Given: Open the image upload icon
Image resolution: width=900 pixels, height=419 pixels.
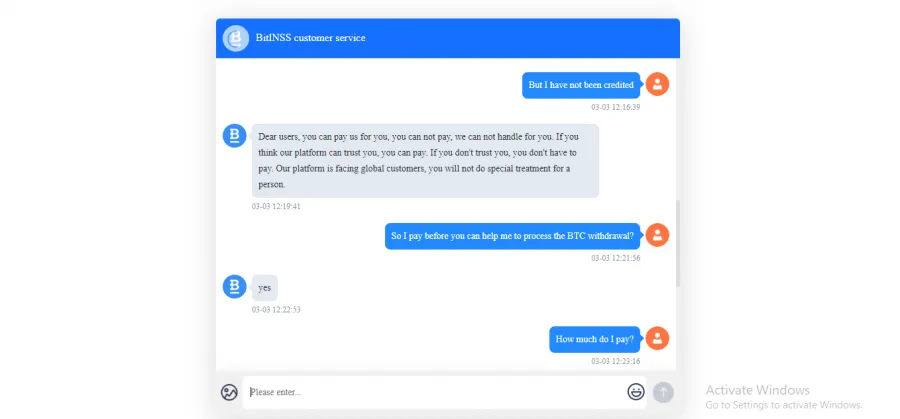Looking at the screenshot, I should coord(229,393).
